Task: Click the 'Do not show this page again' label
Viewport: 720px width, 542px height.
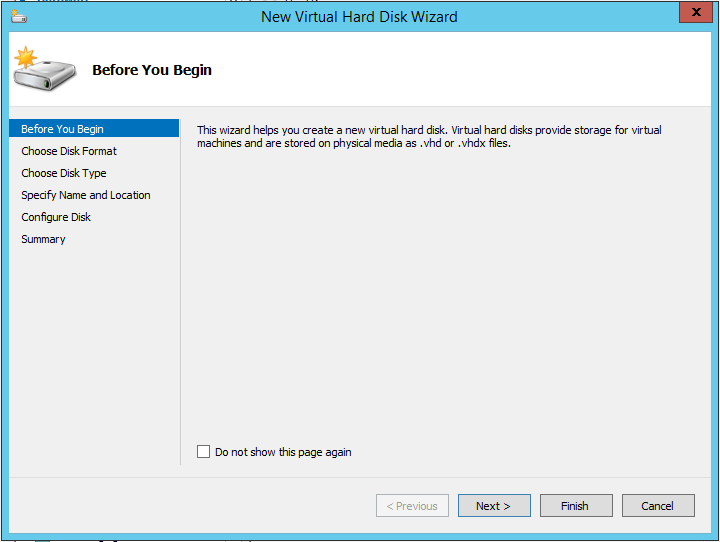Action: pyautogui.click(x=283, y=452)
